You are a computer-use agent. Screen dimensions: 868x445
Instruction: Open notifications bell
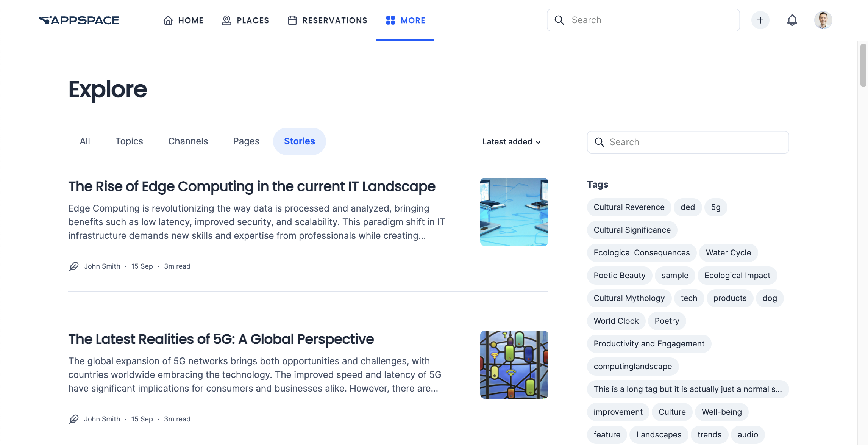[792, 20]
